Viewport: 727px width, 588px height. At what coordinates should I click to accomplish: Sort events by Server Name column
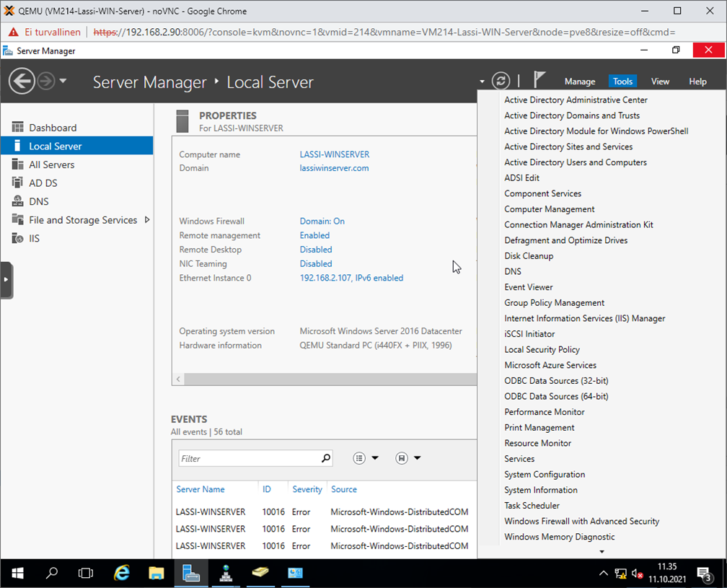coord(201,489)
